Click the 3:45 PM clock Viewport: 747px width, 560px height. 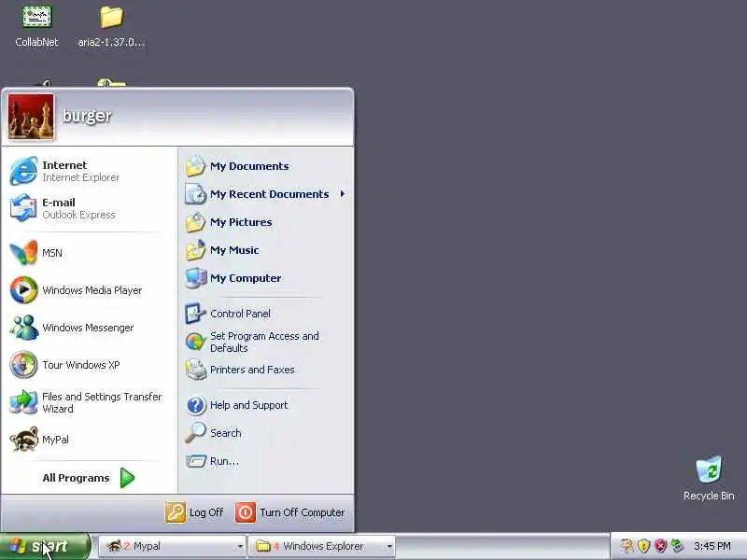point(712,546)
